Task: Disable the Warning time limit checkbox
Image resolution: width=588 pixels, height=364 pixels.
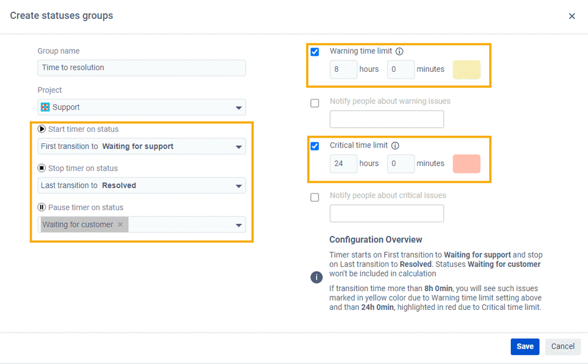Action: 315,52
